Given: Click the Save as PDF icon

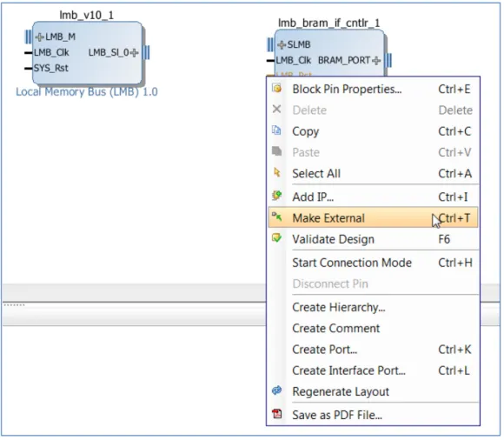Looking at the screenshot, I should [276, 414].
